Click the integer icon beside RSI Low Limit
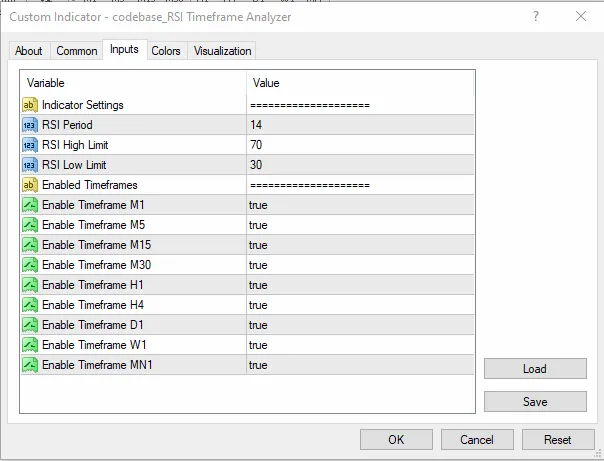 (30, 165)
